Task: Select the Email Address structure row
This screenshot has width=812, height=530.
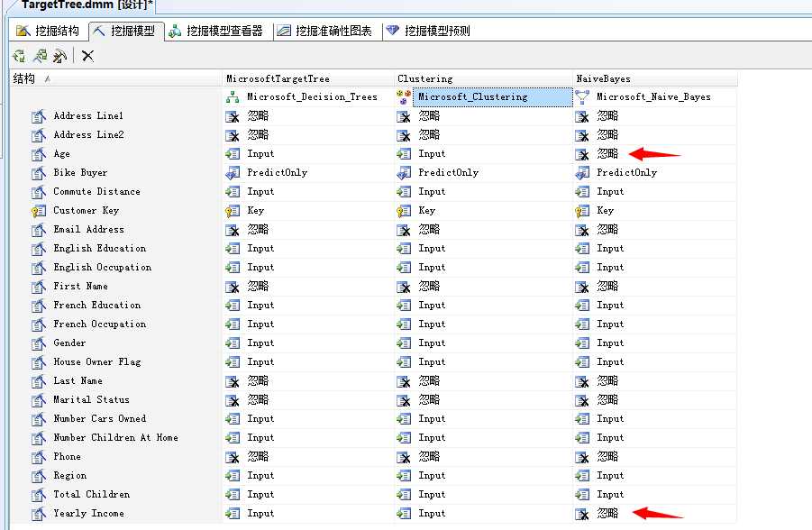Action: tap(116, 230)
